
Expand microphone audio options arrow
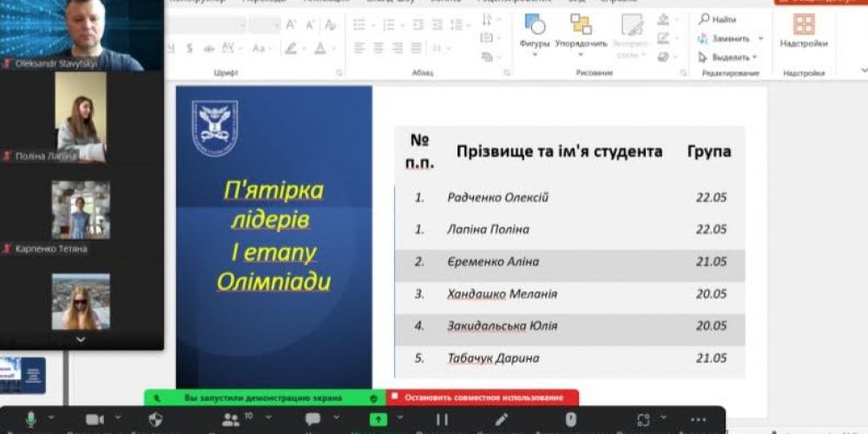pyautogui.click(x=51, y=418)
